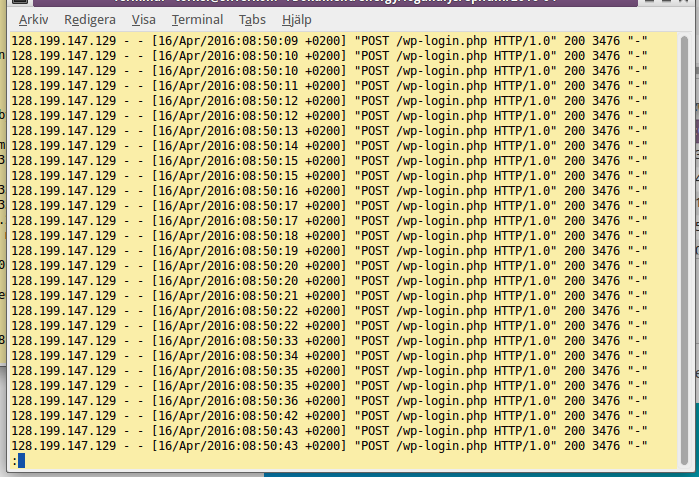Select the timestamp 16/Apr/2016:08:50:09 in the log
The image size is (699, 477).
click(x=228, y=41)
